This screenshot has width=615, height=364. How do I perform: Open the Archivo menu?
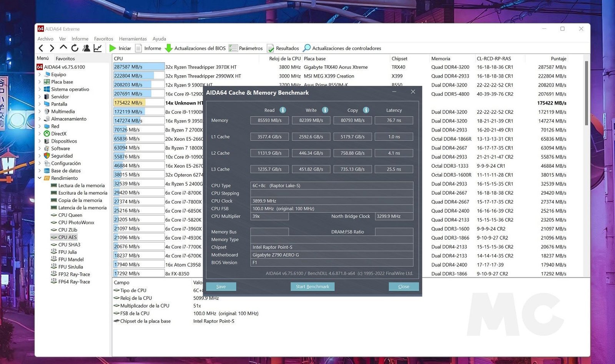coord(45,39)
